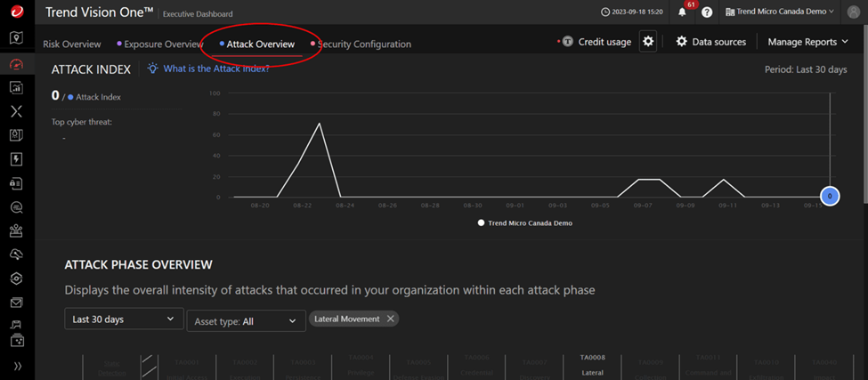Click the Credit usage coin icon
Image resolution: width=868 pixels, height=380 pixels.
pyautogui.click(x=567, y=42)
